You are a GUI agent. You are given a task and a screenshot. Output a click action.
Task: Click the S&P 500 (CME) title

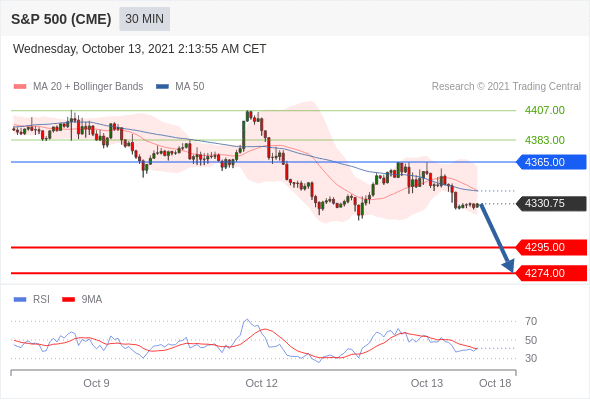click(61, 19)
